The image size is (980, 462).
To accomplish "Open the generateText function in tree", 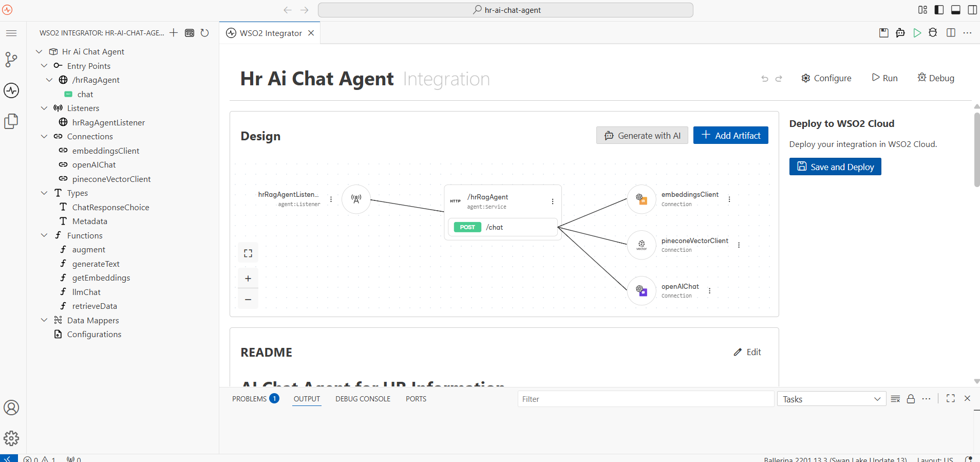I will coord(96,264).
